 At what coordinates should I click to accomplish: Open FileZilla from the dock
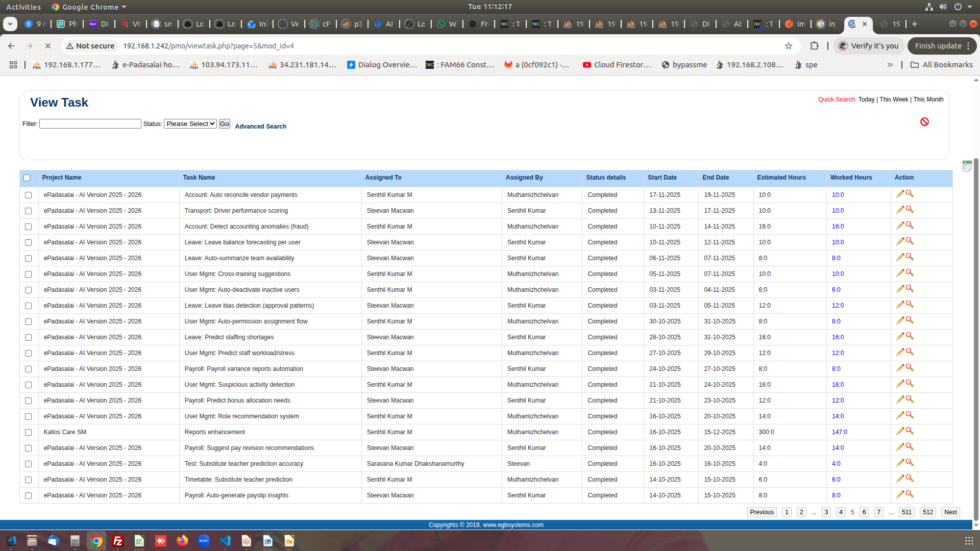(x=118, y=541)
